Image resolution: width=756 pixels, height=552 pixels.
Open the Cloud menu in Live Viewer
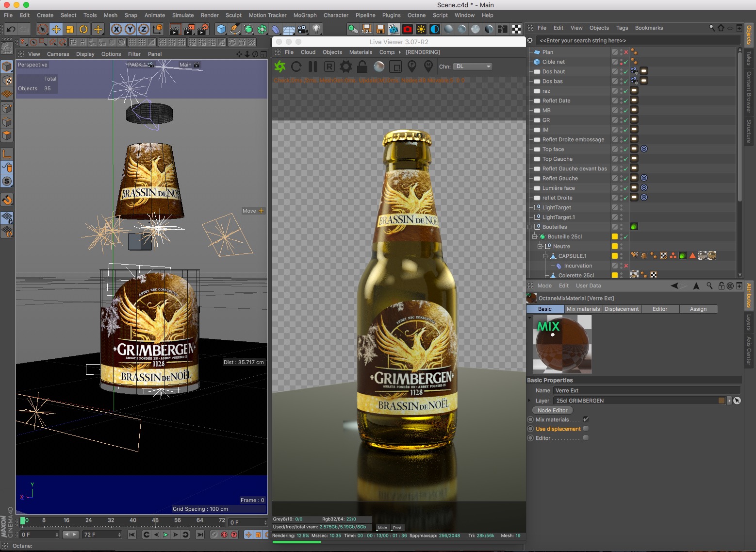click(308, 52)
